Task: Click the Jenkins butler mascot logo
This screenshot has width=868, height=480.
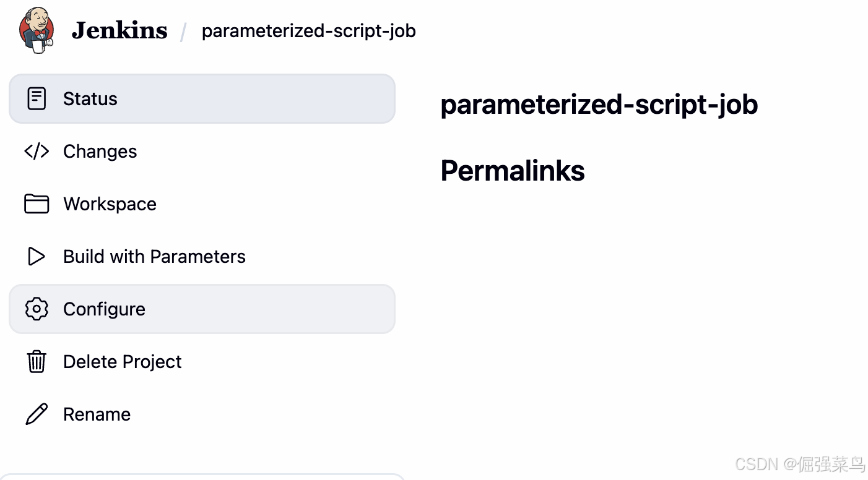Action: [37, 30]
